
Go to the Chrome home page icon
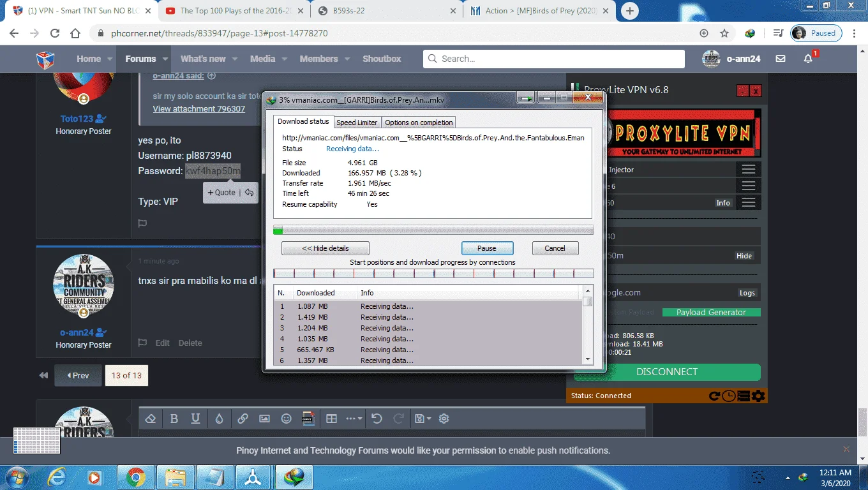click(75, 33)
